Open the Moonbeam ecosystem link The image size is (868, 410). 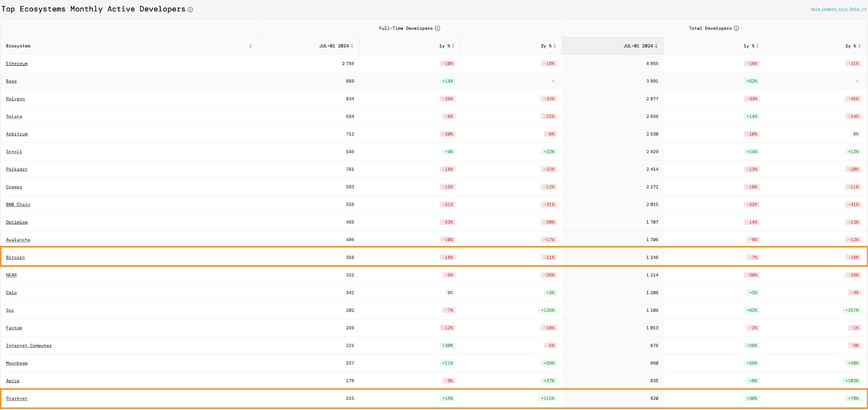point(17,363)
